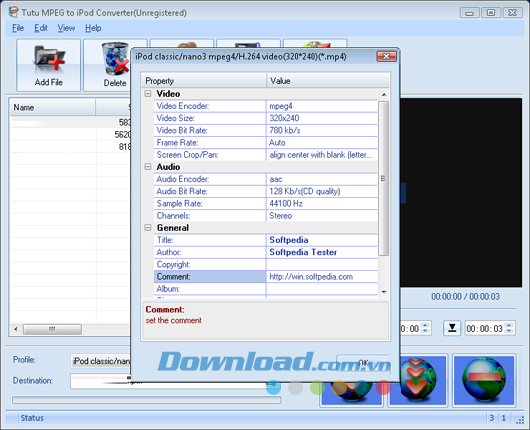Select Audio Bit Rate 128 Kb/s value
This screenshot has height=430, width=530.
(x=322, y=191)
